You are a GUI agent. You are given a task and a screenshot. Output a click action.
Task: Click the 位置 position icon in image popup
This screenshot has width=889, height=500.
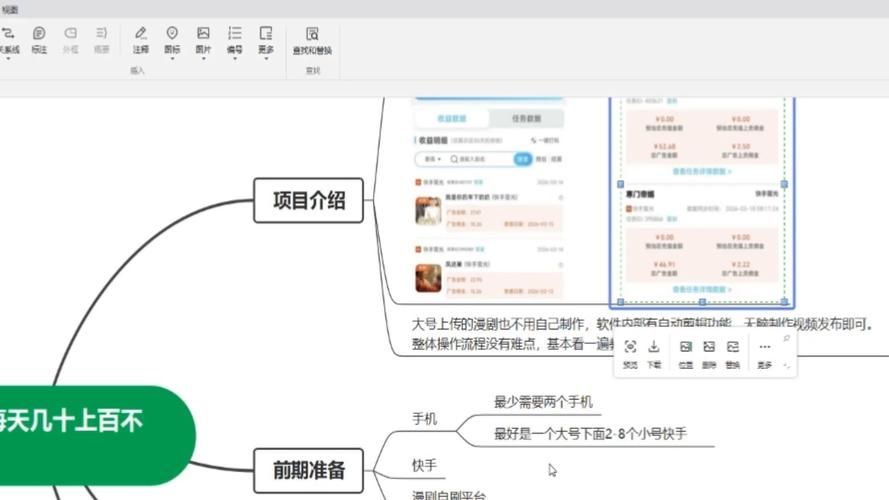coord(685,346)
